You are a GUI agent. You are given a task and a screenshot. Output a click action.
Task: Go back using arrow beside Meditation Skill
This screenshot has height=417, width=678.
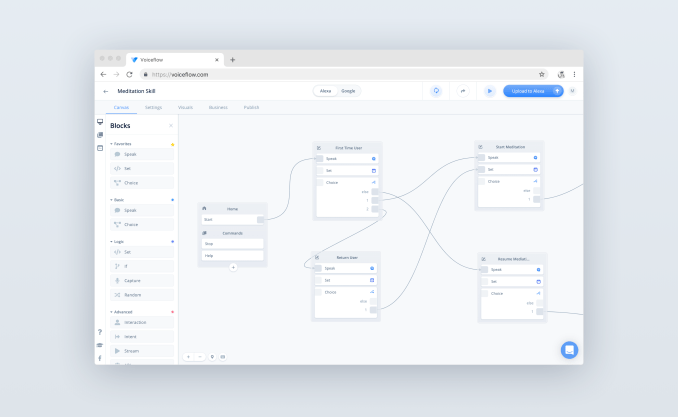coord(106,91)
